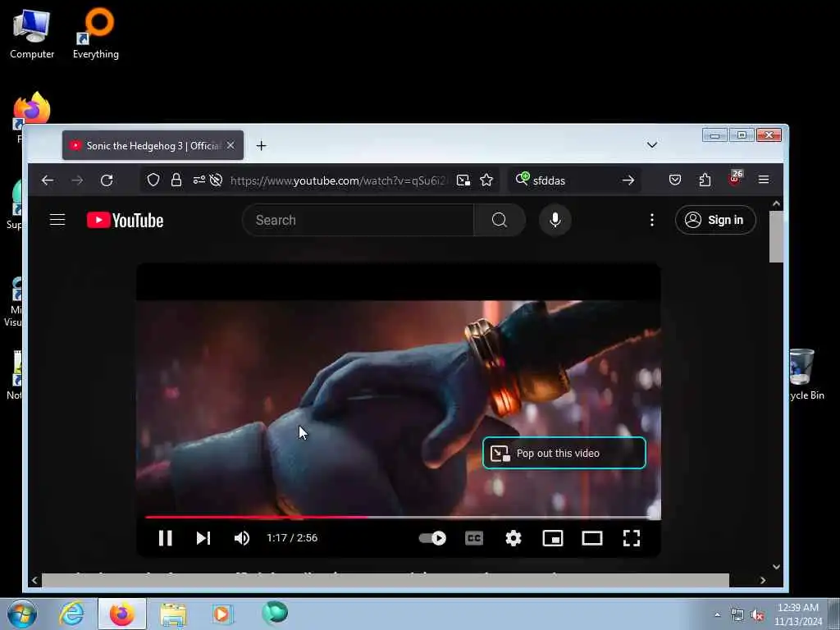
Task: Select the Recycle Bin desktop icon
Action: [x=806, y=374]
